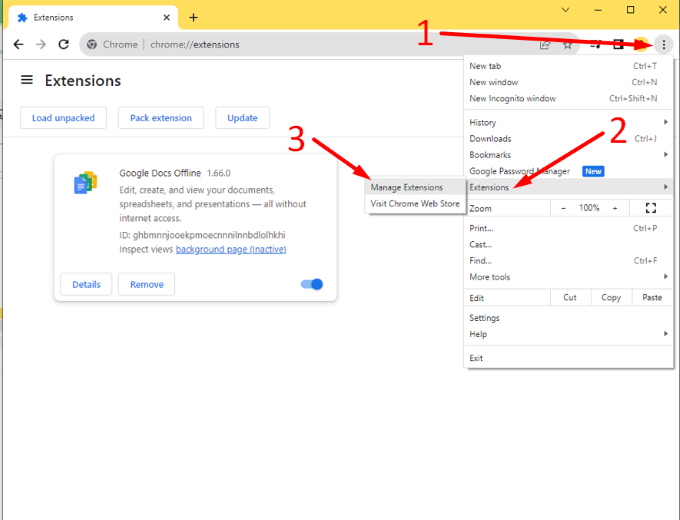This screenshot has height=520, width=680.
Task: Open Details for Google Docs Offline
Action: click(86, 284)
